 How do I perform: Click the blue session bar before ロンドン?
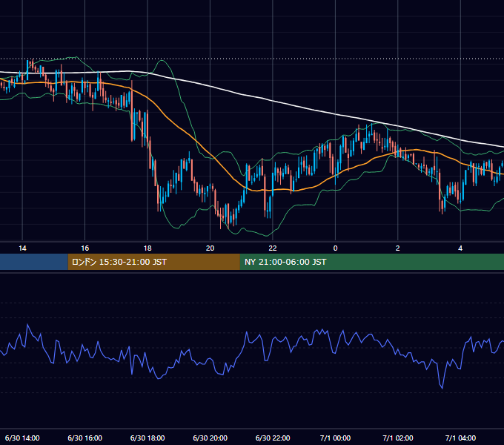click(34, 262)
